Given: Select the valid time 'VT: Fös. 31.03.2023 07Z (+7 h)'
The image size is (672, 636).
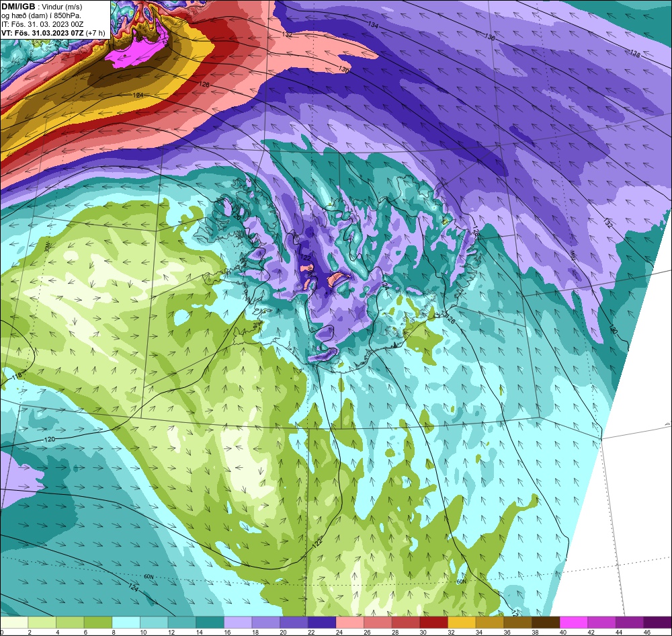Looking at the screenshot, I should click(53, 32).
